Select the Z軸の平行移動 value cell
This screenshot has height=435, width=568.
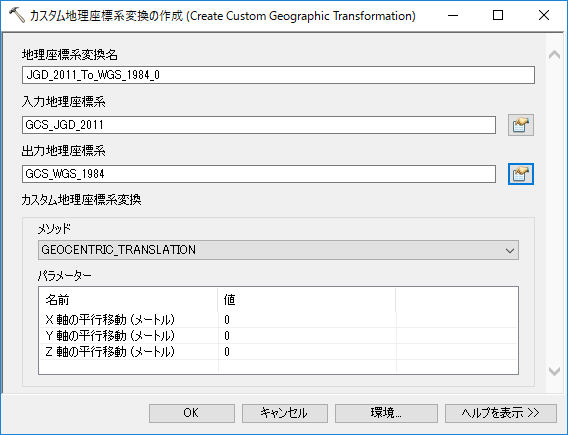click(307, 352)
